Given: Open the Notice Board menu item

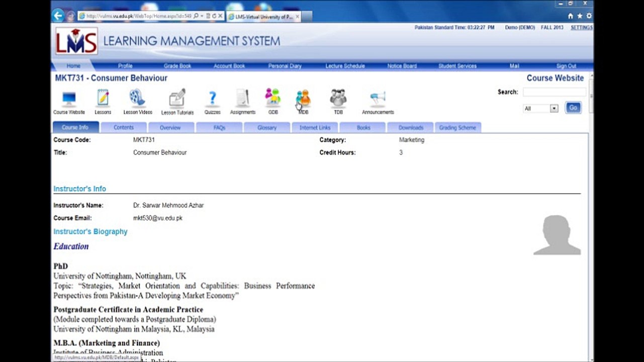Looking at the screenshot, I should pyautogui.click(x=402, y=66).
